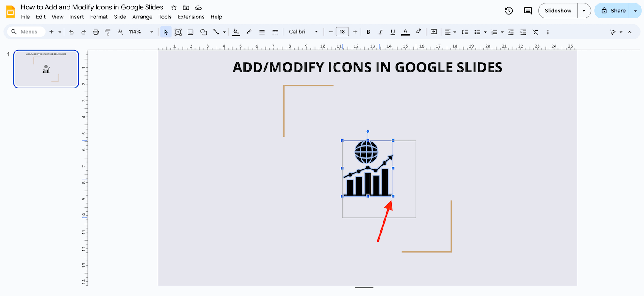Viewport: 644px width, 296px height.
Task: Expand the bulleted list dropdown arrow
Action: pyautogui.click(x=485, y=32)
